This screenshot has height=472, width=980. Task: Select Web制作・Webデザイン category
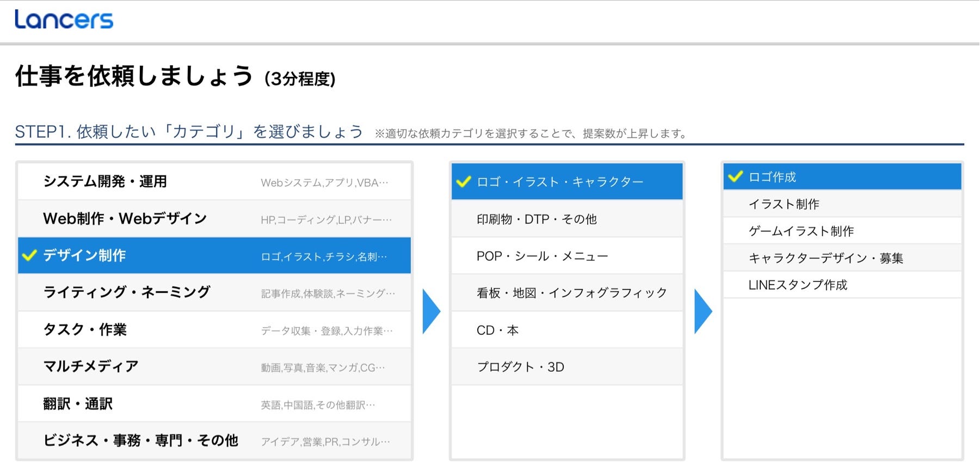click(x=214, y=219)
